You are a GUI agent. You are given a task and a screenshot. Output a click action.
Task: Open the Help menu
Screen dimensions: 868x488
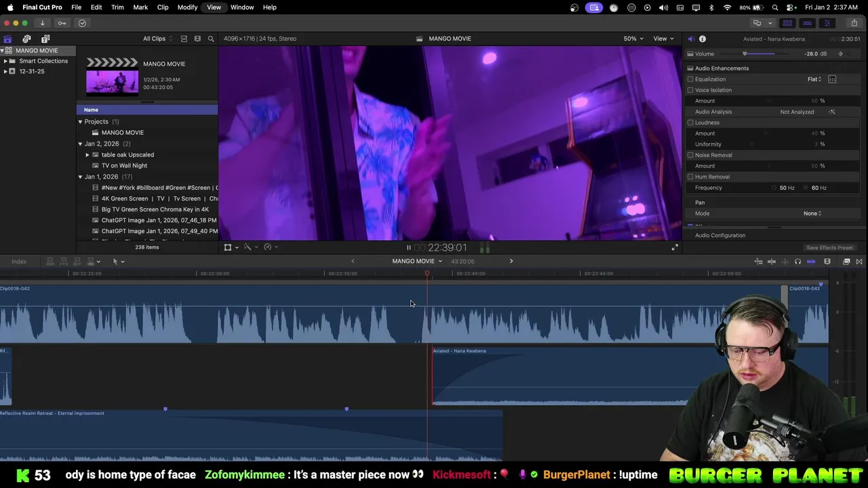[x=269, y=7]
